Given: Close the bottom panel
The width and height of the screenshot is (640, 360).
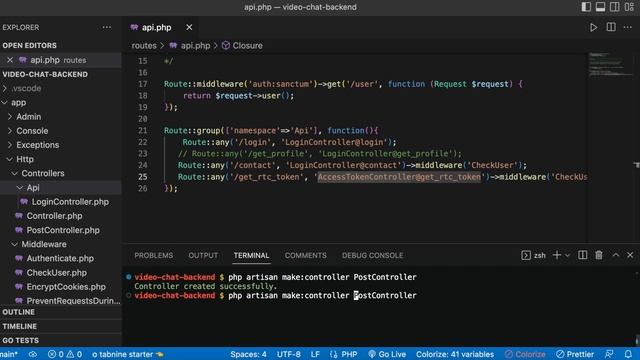Looking at the screenshot, I should click(630, 256).
